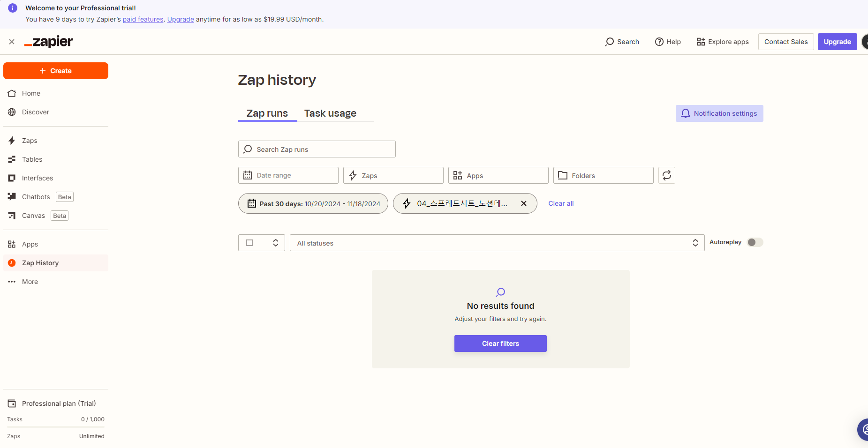Click the Explore apps grid icon
The width and height of the screenshot is (868, 448).
click(701, 42)
